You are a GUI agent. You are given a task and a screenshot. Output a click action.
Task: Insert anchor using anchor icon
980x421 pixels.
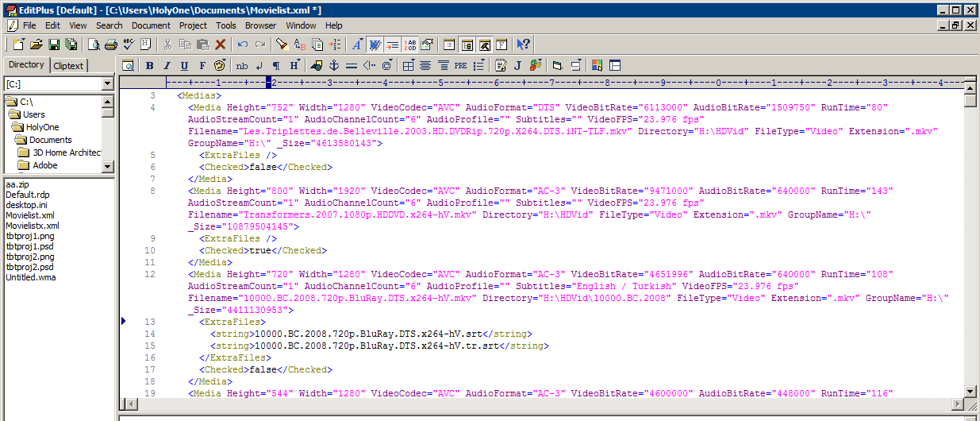coord(334,65)
